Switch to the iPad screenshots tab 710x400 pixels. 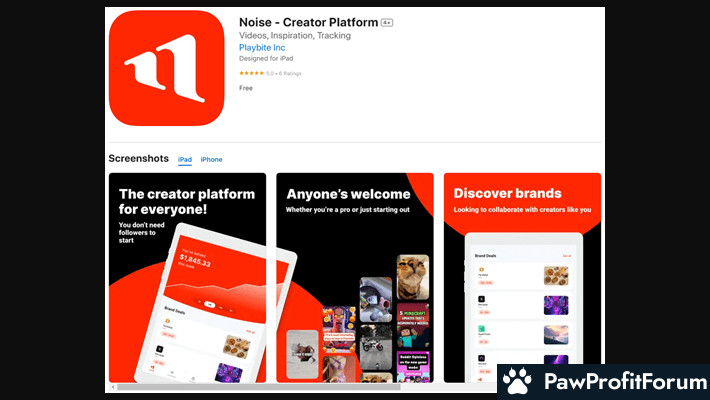pyautogui.click(x=185, y=159)
